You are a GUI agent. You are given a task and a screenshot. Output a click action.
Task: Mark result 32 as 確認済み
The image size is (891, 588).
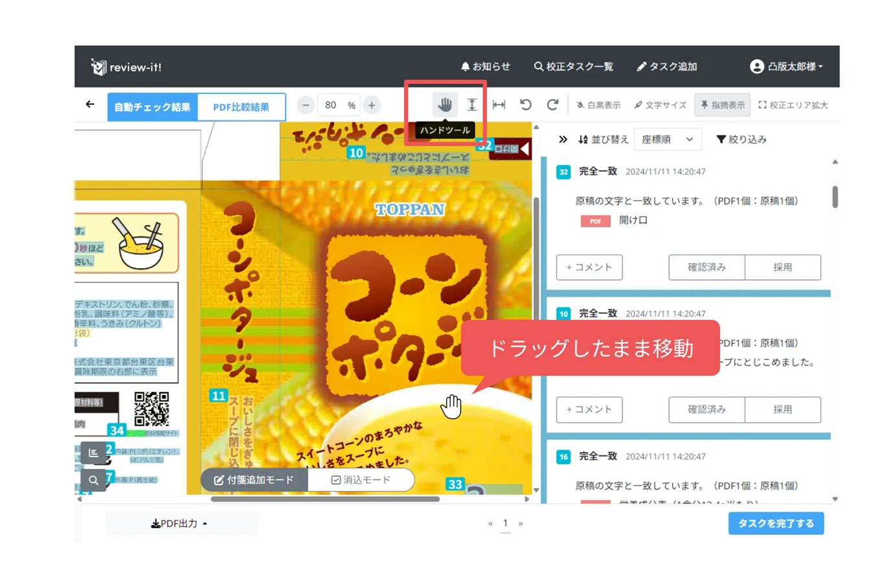click(x=706, y=267)
